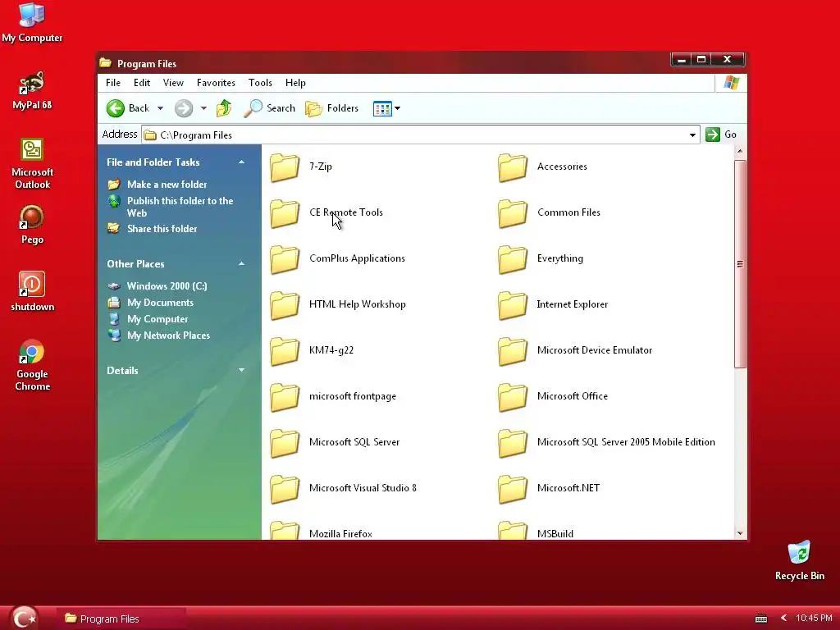Open the View menu

coord(173,83)
